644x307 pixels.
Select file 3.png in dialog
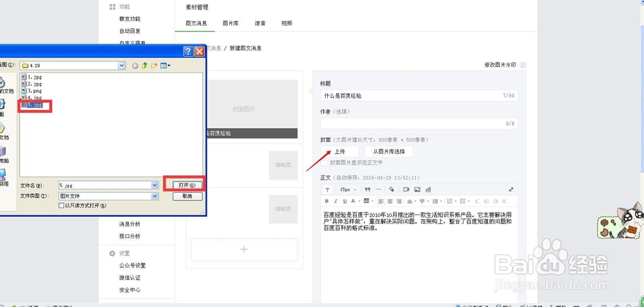[32, 91]
